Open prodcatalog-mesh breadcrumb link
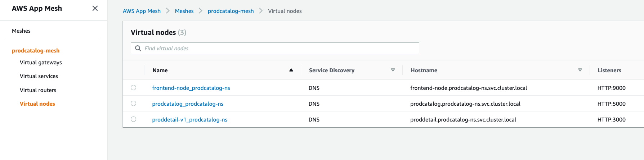Viewport: 644px width, 160px height. (x=231, y=11)
